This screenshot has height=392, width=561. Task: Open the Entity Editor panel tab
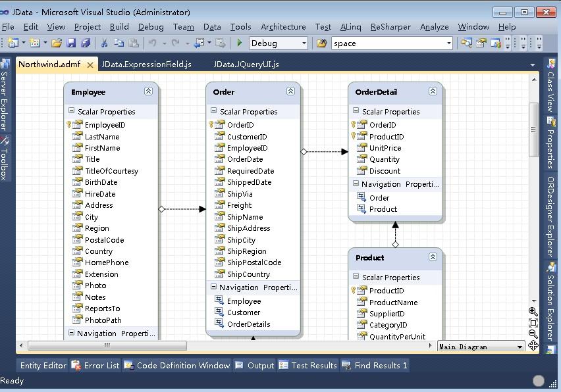click(43, 365)
